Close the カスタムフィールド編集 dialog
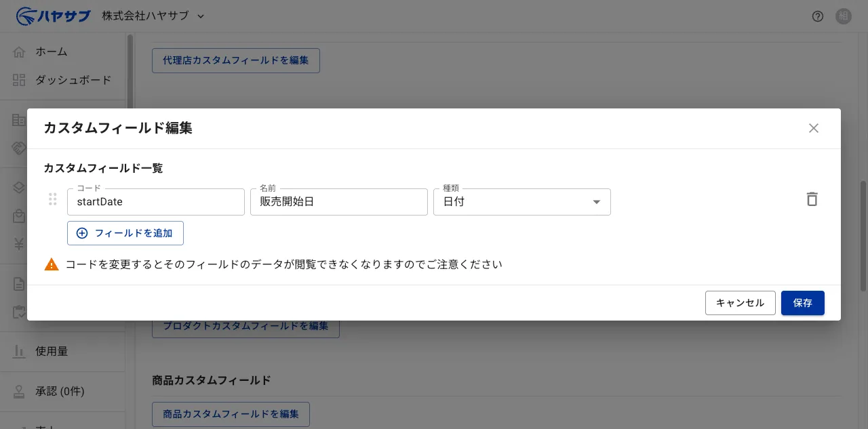The width and height of the screenshot is (868, 429). [814, 128]
